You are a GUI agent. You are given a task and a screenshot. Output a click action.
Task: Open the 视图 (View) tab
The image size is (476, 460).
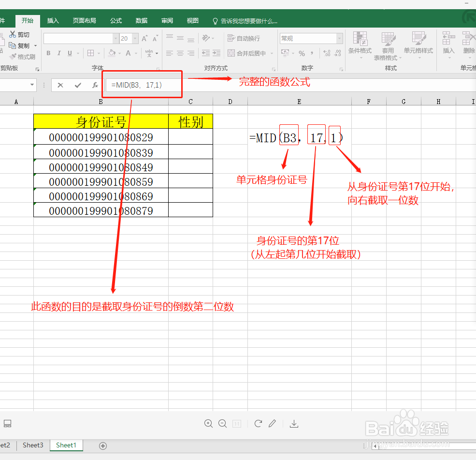click(192, 20)
